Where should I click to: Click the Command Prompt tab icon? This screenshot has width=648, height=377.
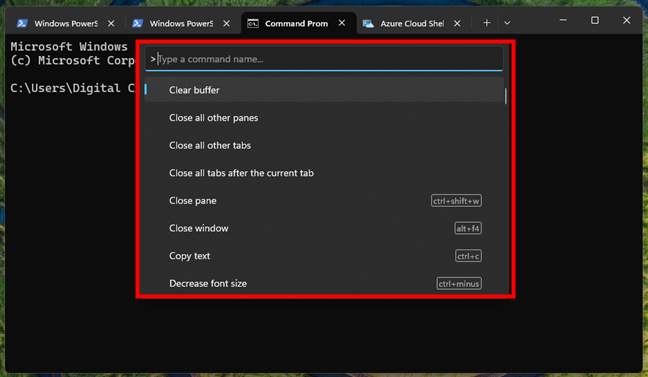click(253, 24)
